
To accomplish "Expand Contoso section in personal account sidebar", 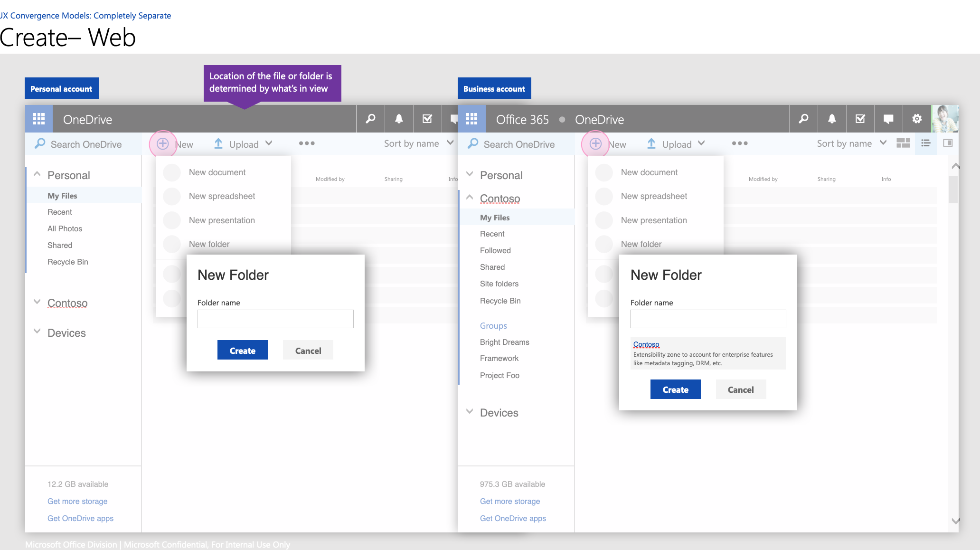I will [37, 302].
